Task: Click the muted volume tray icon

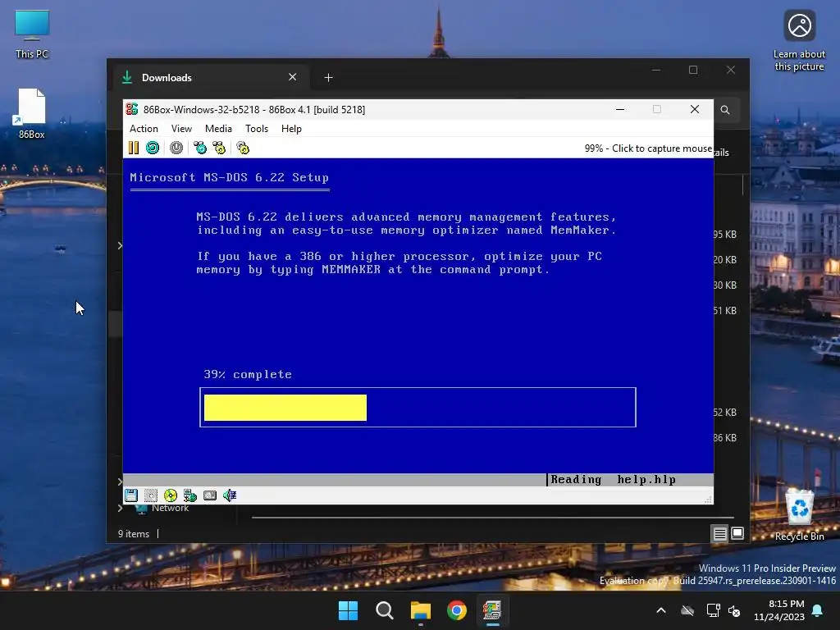Action: pyautogui.click(x=734, y=610)
